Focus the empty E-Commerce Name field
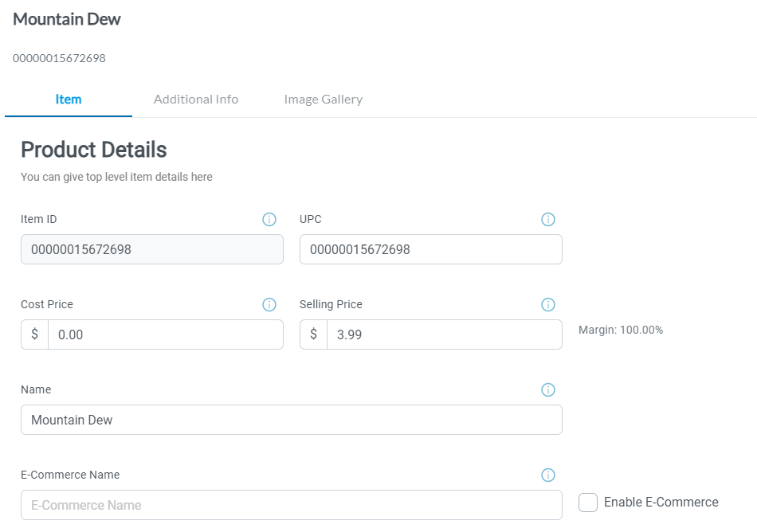The width and height of the screenshot is (757, 532). pos(292,505)
